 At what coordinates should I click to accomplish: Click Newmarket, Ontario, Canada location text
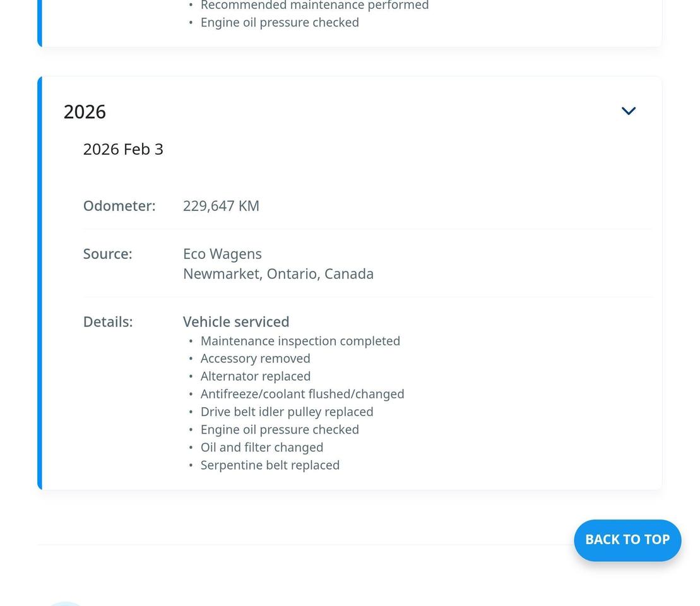point(278,274)
